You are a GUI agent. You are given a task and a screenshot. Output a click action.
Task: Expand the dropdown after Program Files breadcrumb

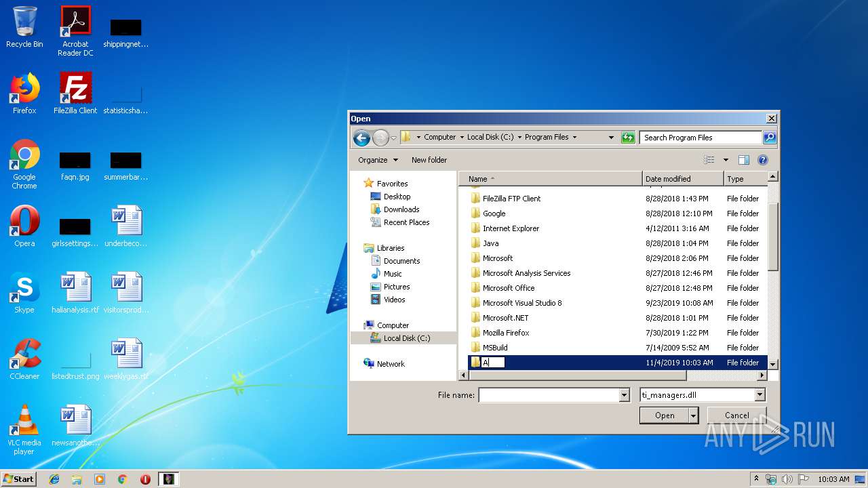574,137
